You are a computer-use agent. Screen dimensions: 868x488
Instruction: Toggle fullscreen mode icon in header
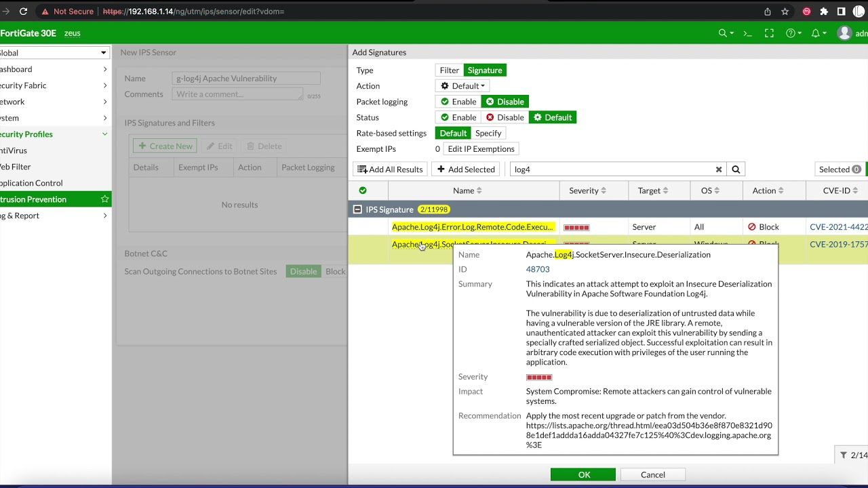coord(769,33)
